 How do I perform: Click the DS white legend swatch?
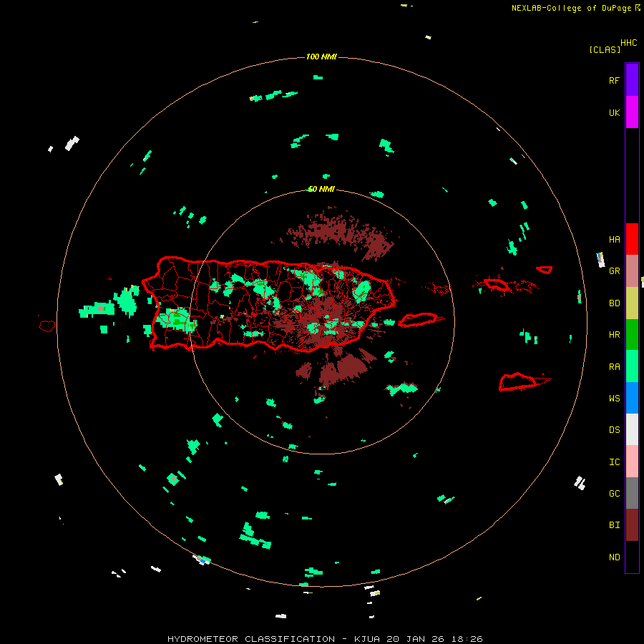tap(632, 429)
